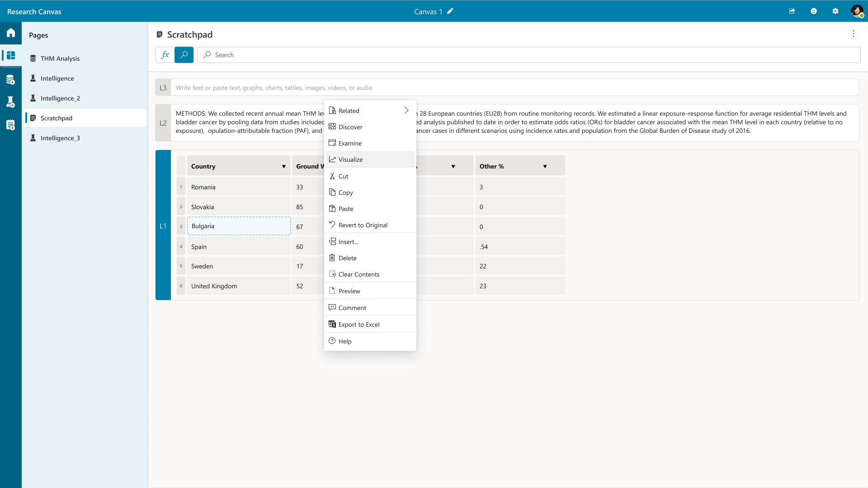Click the blue search mode icon

184,55
